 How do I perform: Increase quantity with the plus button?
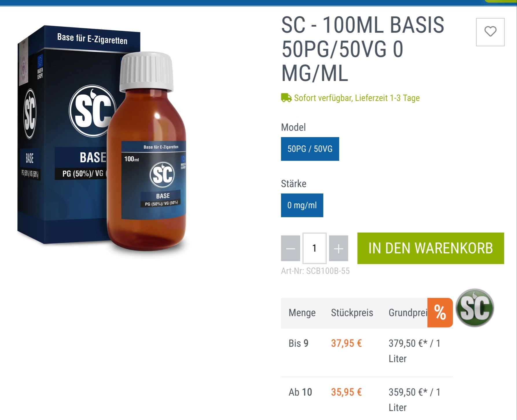point(338,248)
